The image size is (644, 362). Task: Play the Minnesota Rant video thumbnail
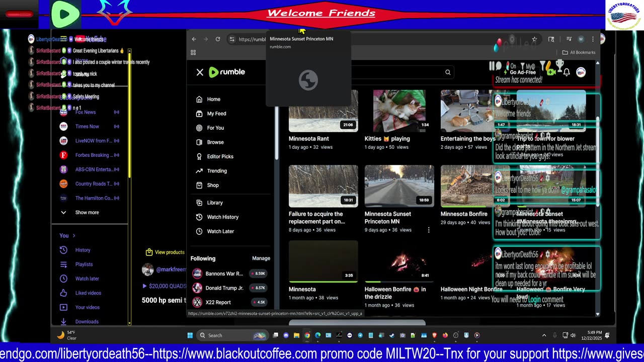pyautogui.click(x=324, y=111)
